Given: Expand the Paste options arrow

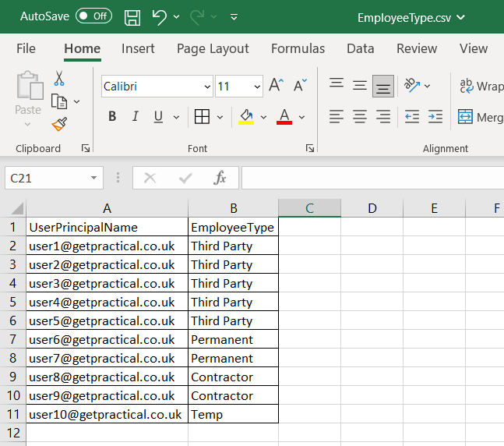Looking at the screenshot, I should tap(27, 124).
